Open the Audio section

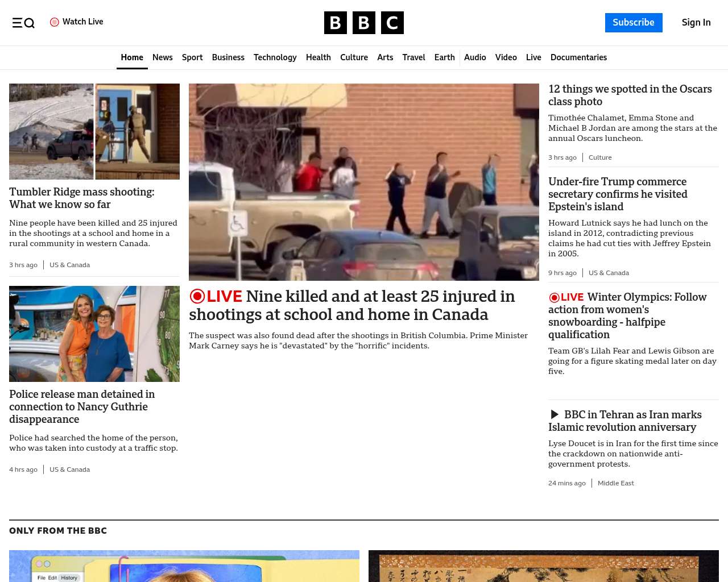click(475, 57)
